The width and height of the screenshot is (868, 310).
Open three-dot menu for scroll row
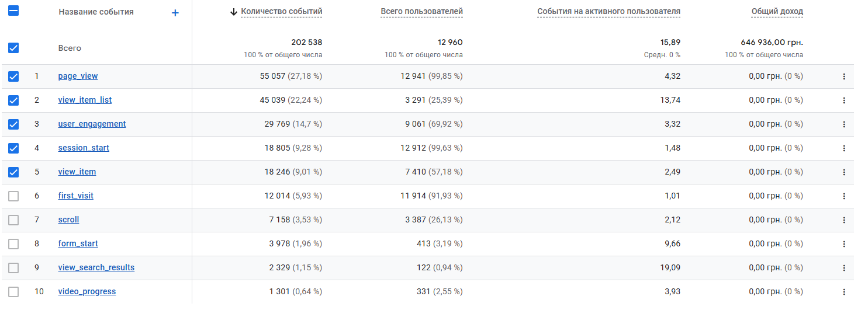point(843,220)
